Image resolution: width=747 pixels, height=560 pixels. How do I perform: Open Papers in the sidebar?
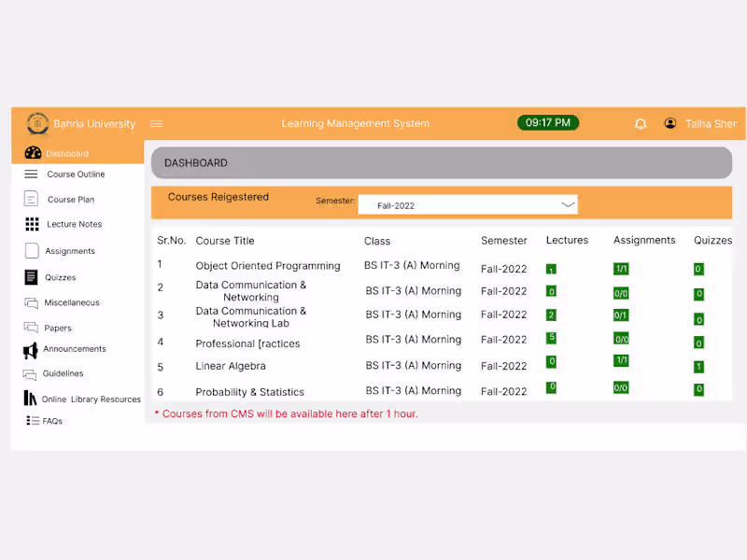point(58,329)
